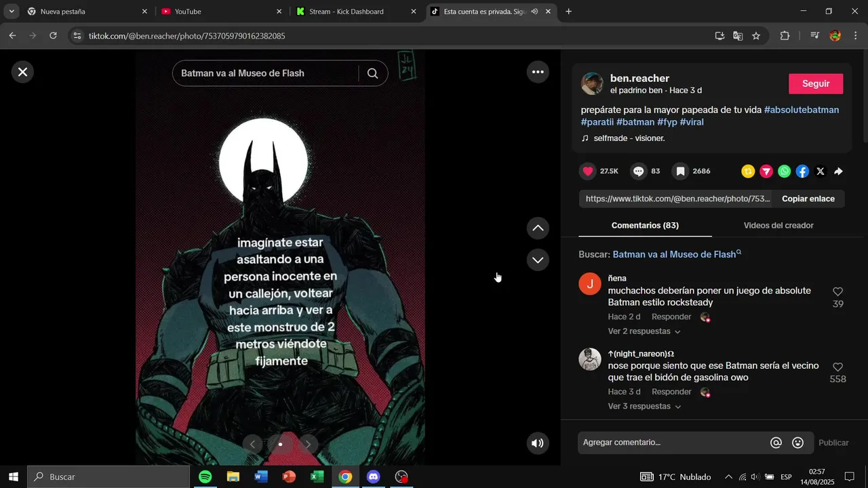
Task: Click the #absolutebatman hashtag
Action: [x=802, y=110]
